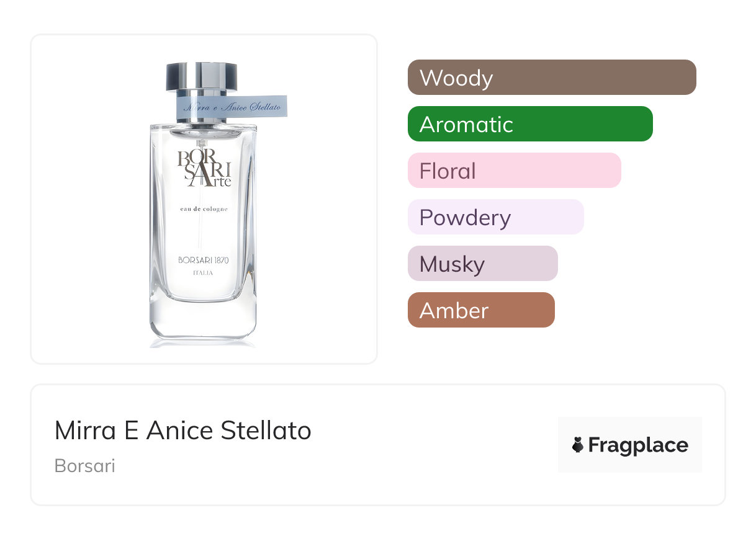Click the blue name tag on the bottle
Viewport: 756px width, 536px height.
[x=232, y=106]
